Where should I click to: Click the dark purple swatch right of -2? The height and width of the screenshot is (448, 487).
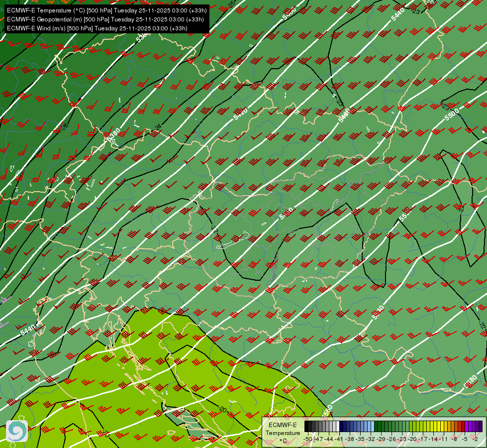(x=481, y=426)
